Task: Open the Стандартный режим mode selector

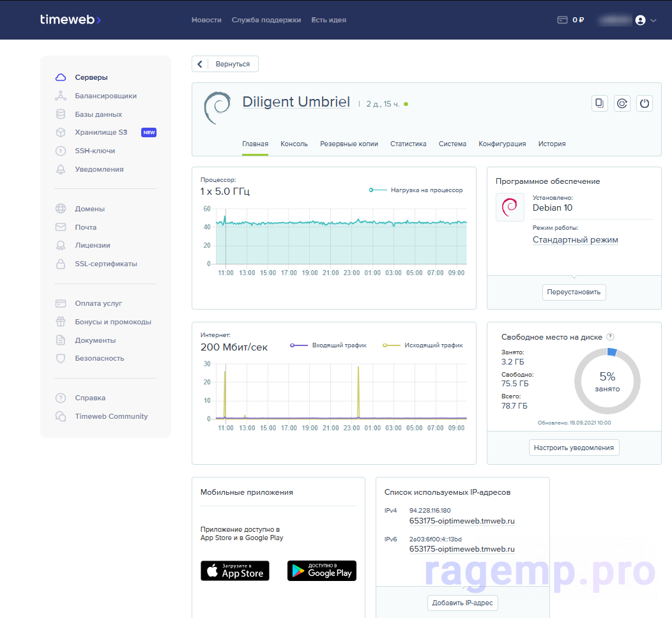Action: (x=575, y=240)
